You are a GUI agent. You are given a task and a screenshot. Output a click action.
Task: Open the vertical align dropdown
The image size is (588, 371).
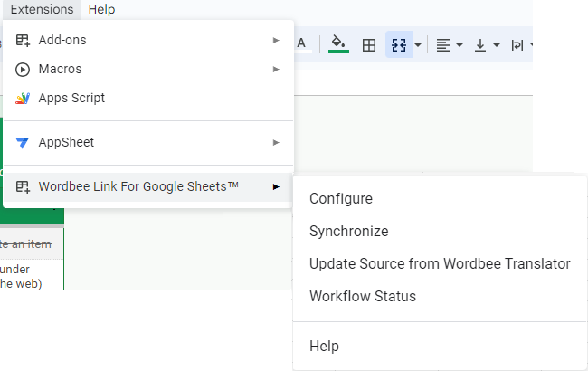tap(487, 44)
